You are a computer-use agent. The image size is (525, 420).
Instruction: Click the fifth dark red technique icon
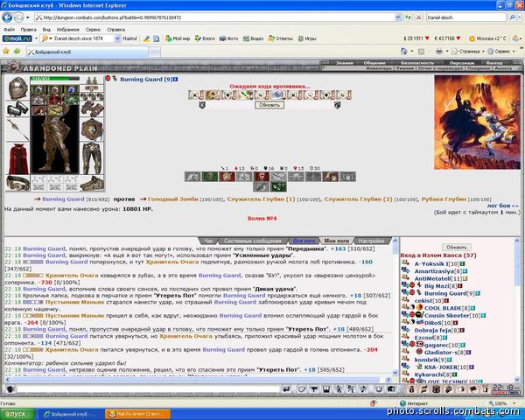click(262, 177)
